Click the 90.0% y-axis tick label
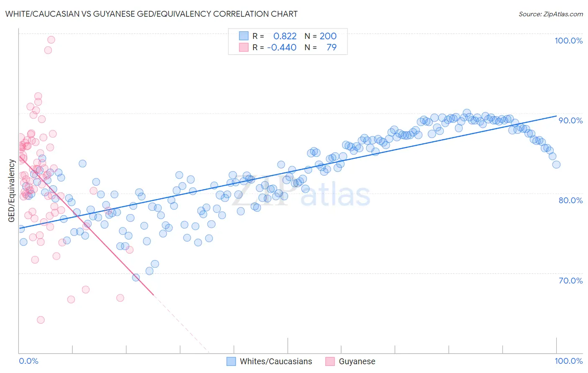The height and width of the screenshot is (373, 588). [x=570, y=120]
